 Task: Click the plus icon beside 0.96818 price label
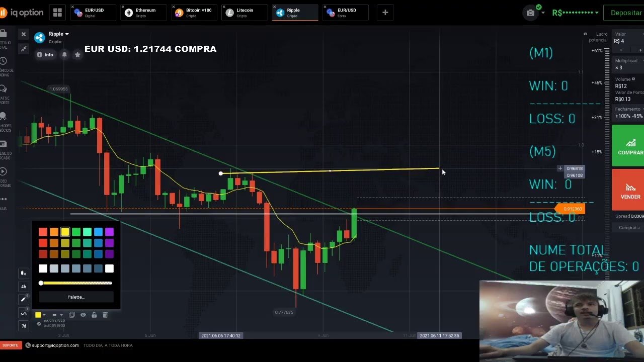(x=560, y=168)
